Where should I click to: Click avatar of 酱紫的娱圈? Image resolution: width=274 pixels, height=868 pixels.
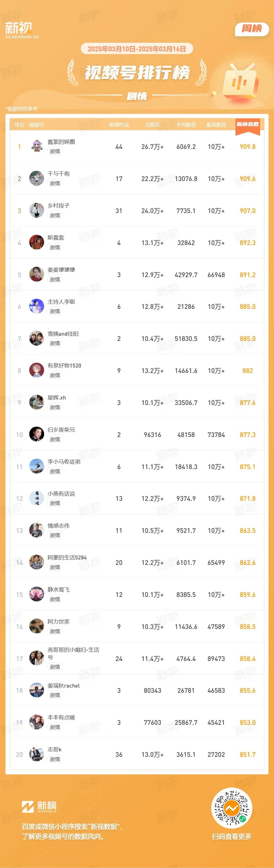tap(37, 146)
